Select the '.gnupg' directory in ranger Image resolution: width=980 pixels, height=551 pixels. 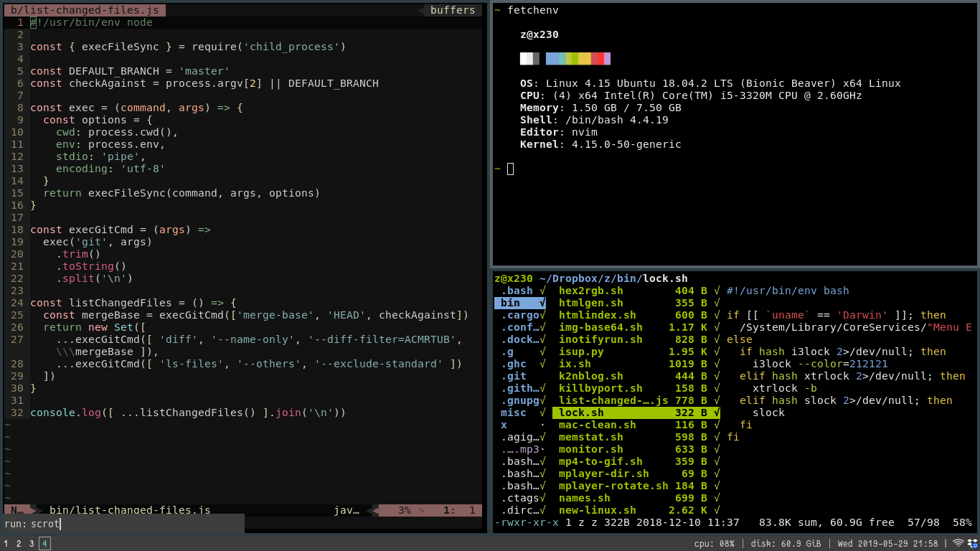[x=520, y=400]
